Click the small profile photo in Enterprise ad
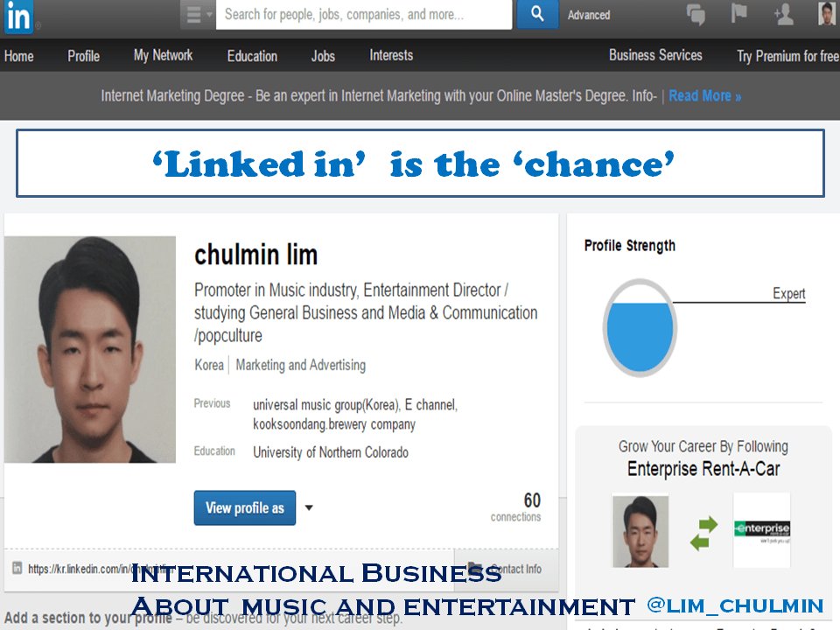 click(640, 531)
